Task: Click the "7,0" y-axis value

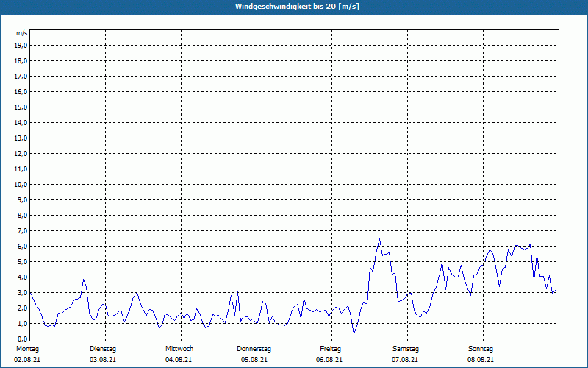Action: tap(23, 230)
